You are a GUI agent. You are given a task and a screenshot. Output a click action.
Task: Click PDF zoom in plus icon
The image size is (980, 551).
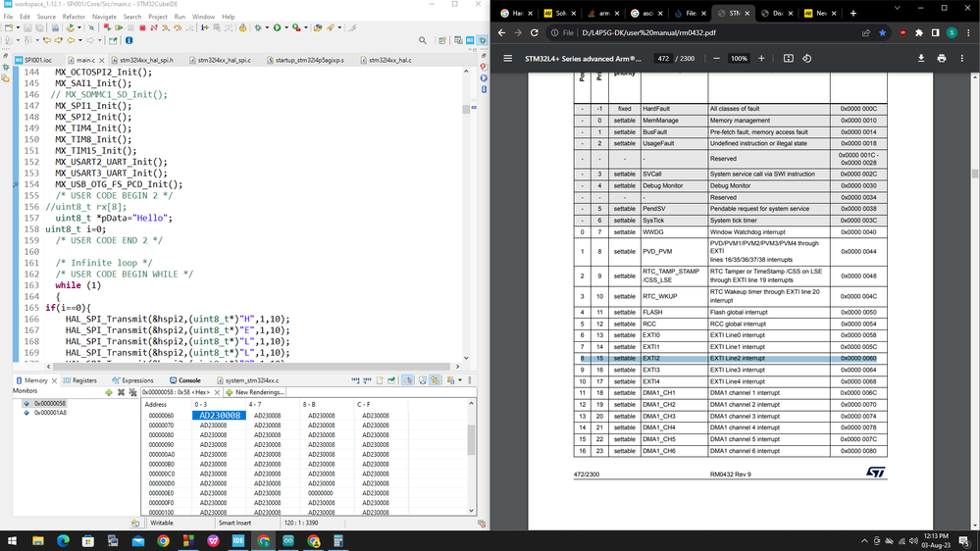[761, 58]
